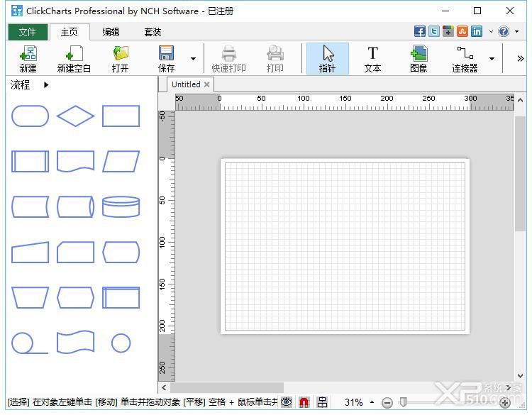
Task: Select the 文本 (Text) tool
Action: pos(373,59)
